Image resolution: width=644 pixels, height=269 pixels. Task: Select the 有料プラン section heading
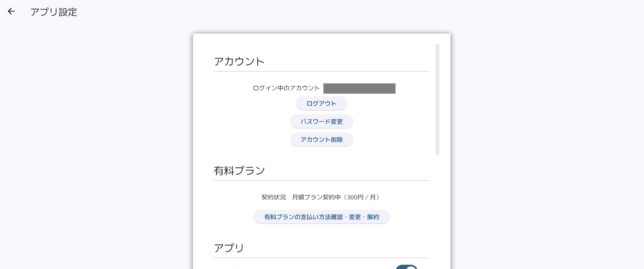pyautogui.click(x=239, y=171)
